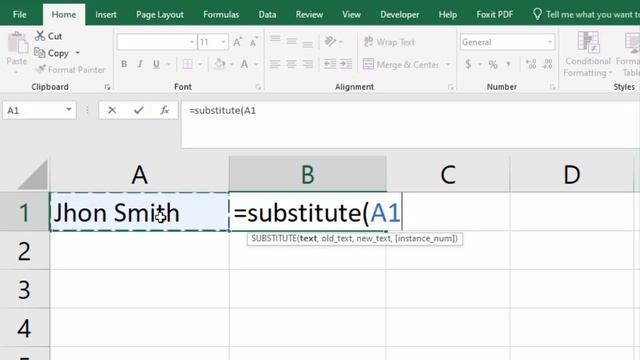
Task: Open the Developer tab
Action: point(400,15)
